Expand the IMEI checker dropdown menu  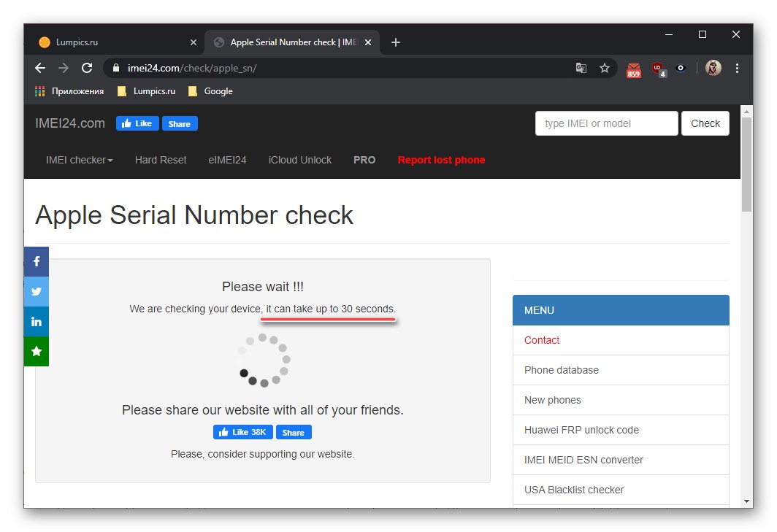click(80, 160)
